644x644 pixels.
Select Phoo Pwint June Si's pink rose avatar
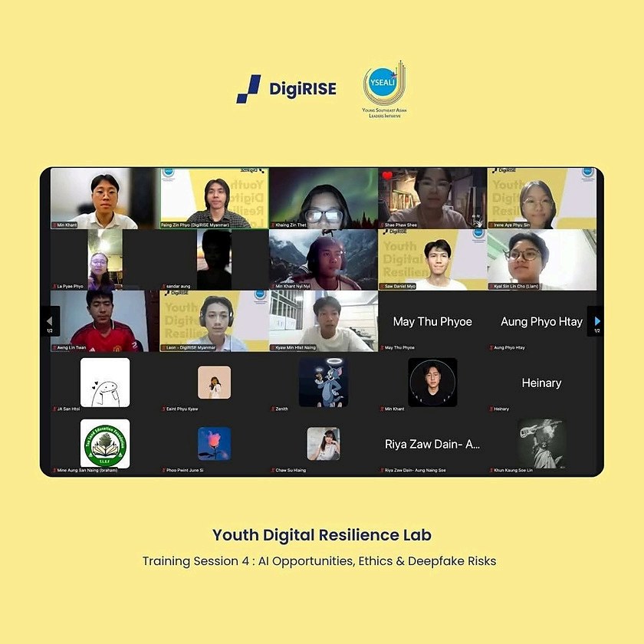(x=215, y=444)
